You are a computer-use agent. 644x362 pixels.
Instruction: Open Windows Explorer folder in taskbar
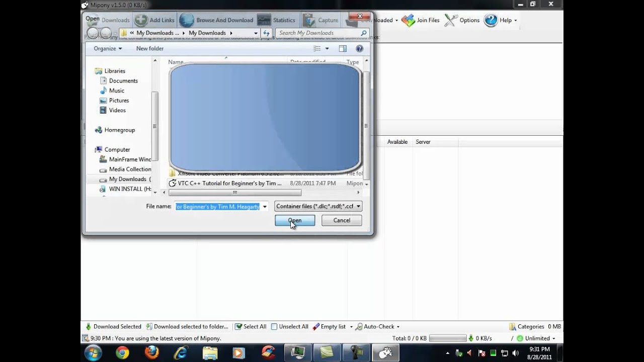(x=210, y=353)
